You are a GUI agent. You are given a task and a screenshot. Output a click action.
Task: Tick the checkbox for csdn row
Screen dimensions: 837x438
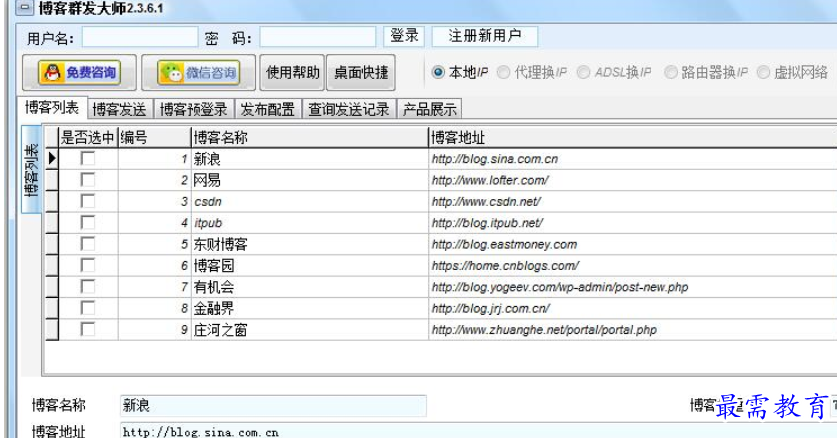[88, 201]
